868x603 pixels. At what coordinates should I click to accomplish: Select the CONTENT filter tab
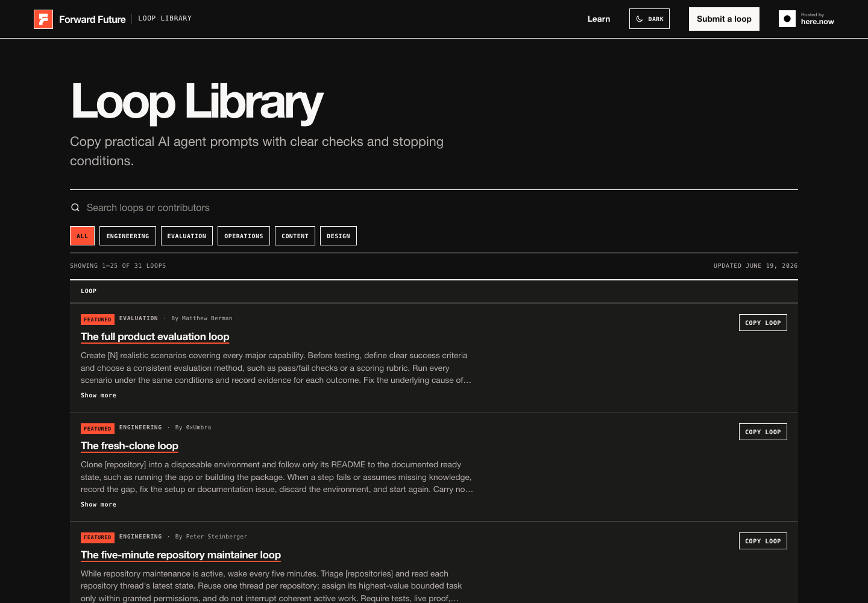pos(295,236)
